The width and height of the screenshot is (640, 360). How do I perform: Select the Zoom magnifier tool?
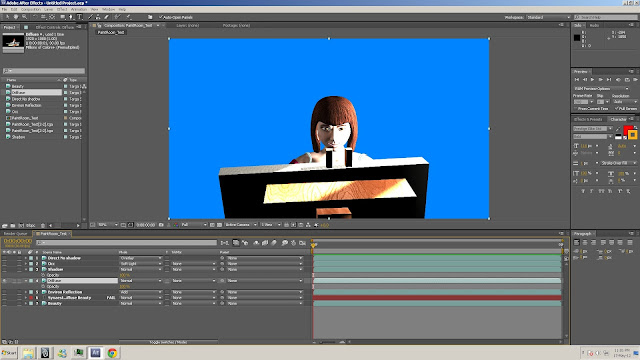[24, 17]
